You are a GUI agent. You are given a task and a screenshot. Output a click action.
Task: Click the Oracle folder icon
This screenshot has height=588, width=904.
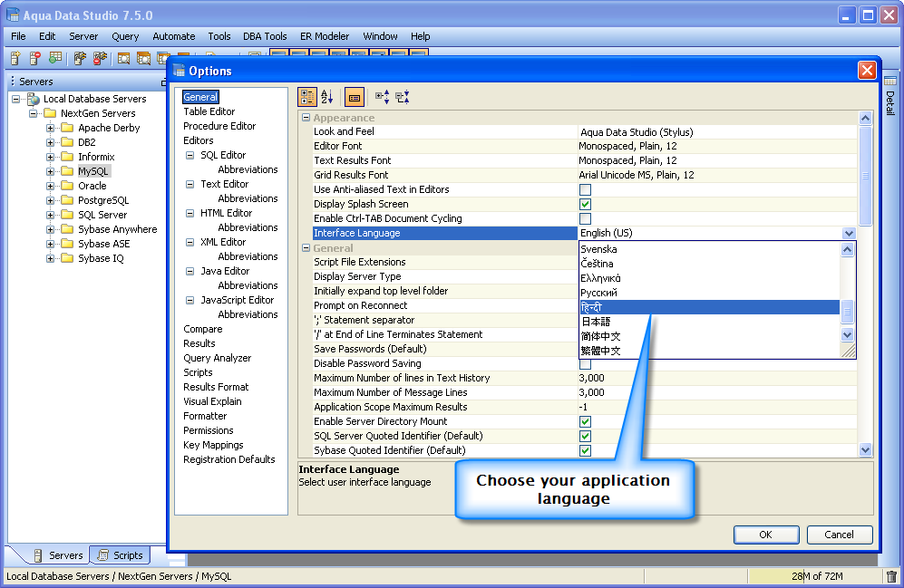67,186
